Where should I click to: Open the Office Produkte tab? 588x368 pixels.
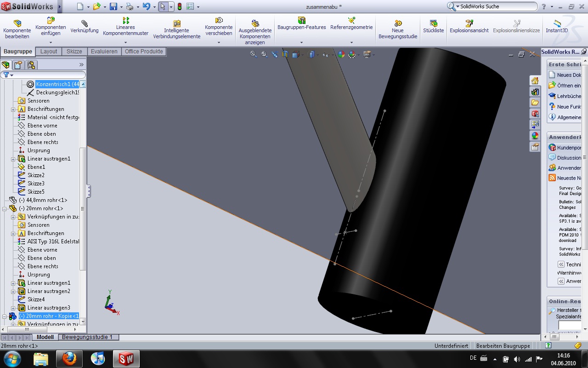144,52
